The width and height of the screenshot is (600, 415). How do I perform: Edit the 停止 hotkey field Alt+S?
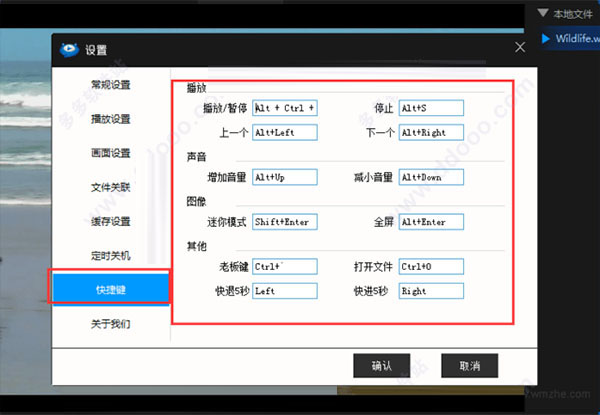431,108
